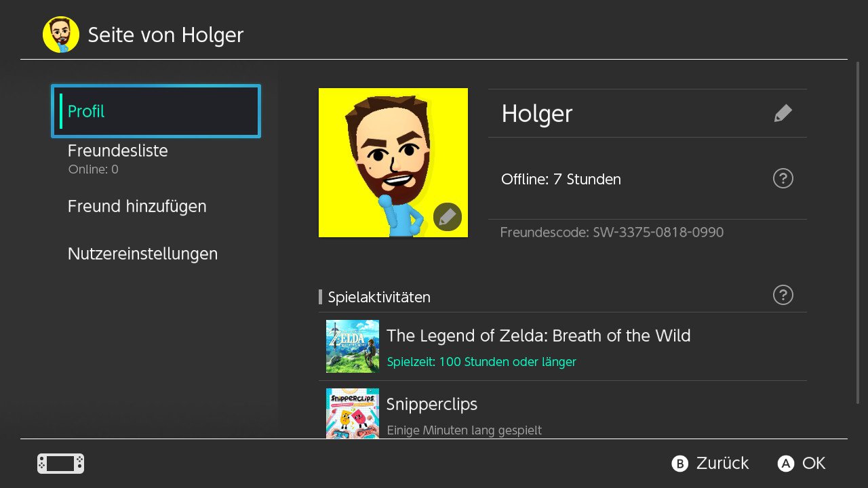Click the large Holger Mii profile picture
The width and height of the screenshot is (868, 488).
click(x=393, y=163)
